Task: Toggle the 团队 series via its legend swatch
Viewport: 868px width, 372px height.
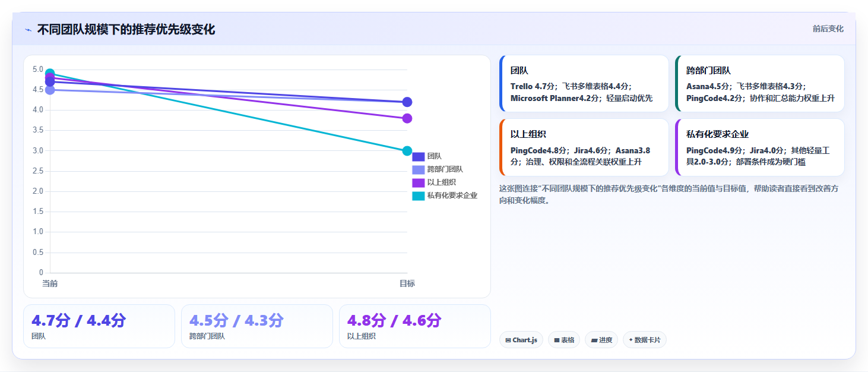Action: click(419, 156)
